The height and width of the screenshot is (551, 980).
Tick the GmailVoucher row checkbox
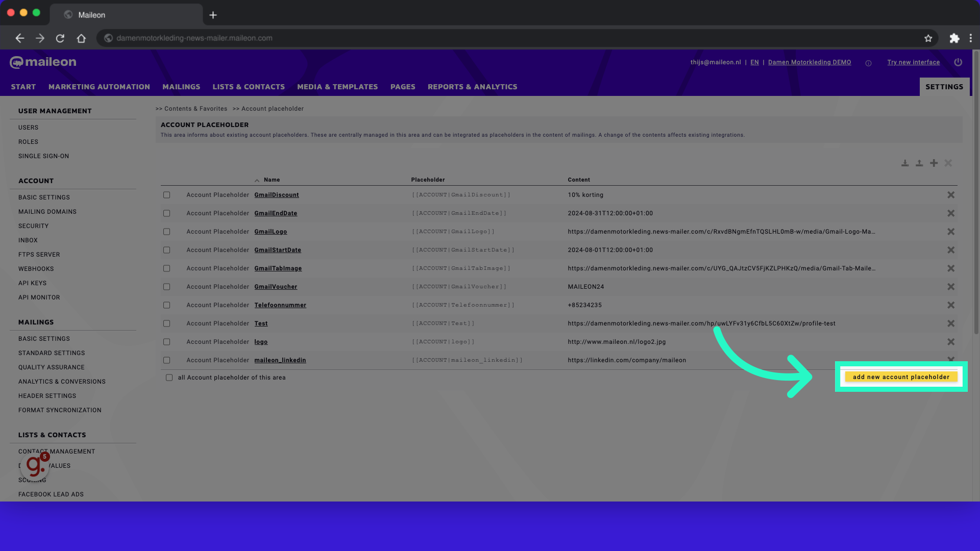(166, 287)
